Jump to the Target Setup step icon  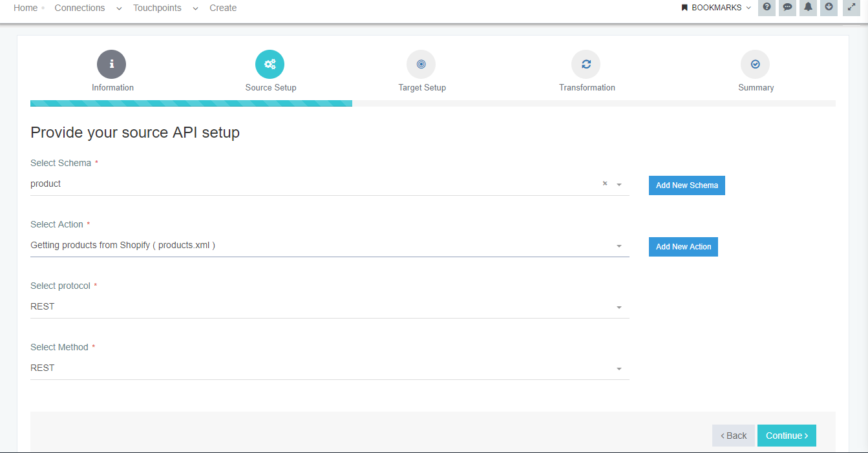[x=421, y=65]
